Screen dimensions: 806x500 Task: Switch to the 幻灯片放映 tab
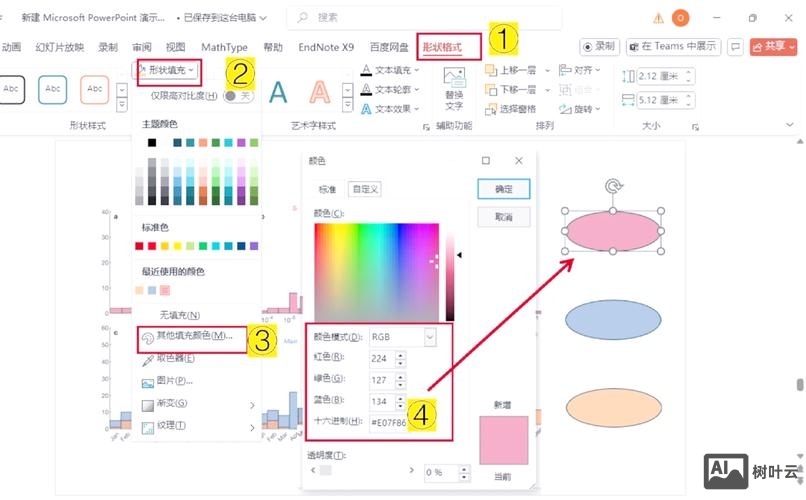click(59, 47)
